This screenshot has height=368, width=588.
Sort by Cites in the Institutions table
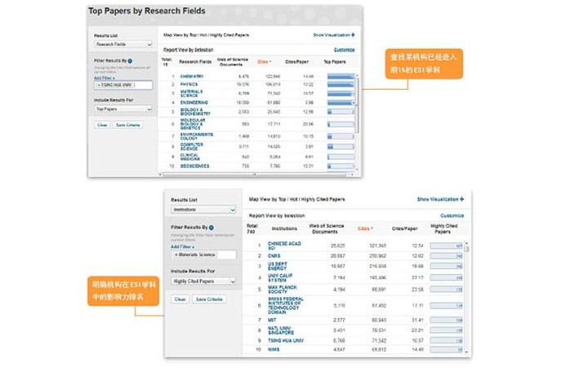tap(364, 229)
